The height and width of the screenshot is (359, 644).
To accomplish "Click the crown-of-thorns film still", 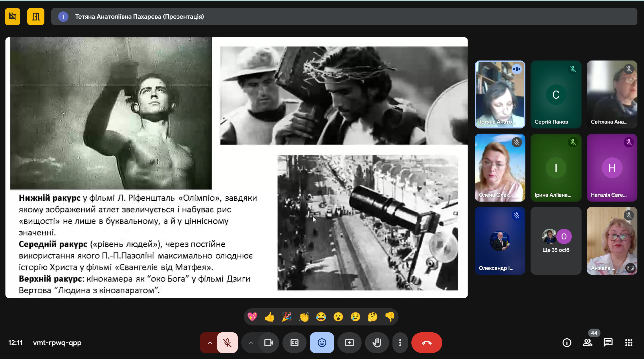I will pyautogui.click(x=344, y=95).
